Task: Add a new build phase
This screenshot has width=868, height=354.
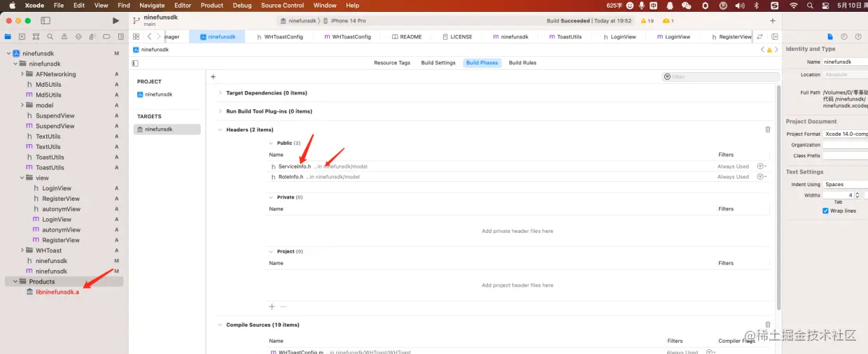Action: pos(213,77)
